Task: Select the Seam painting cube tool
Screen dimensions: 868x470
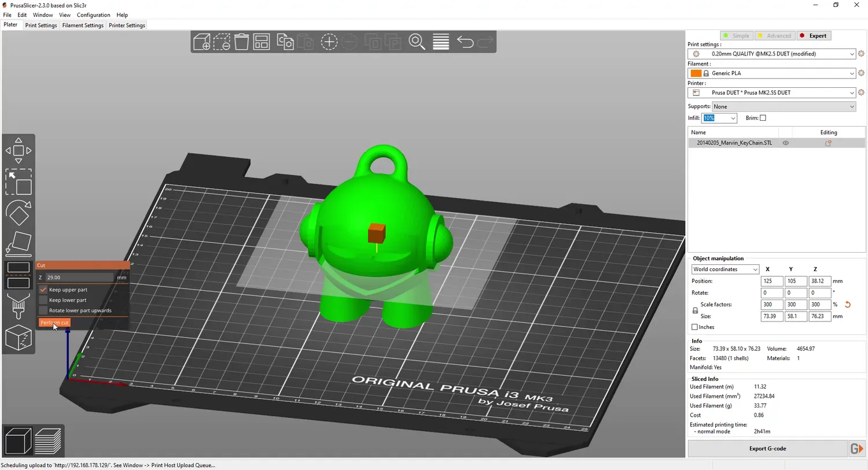Action: 19,337
